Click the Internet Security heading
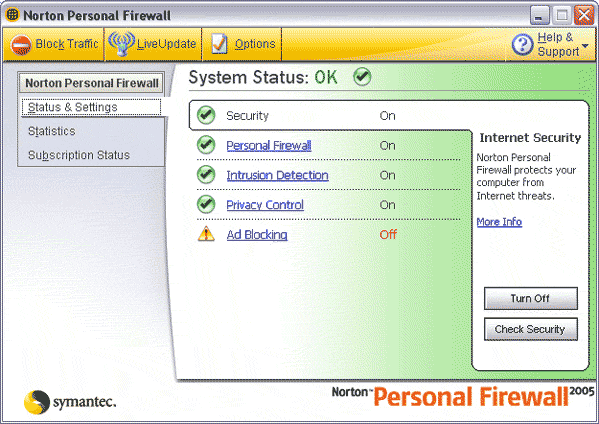 530,138
